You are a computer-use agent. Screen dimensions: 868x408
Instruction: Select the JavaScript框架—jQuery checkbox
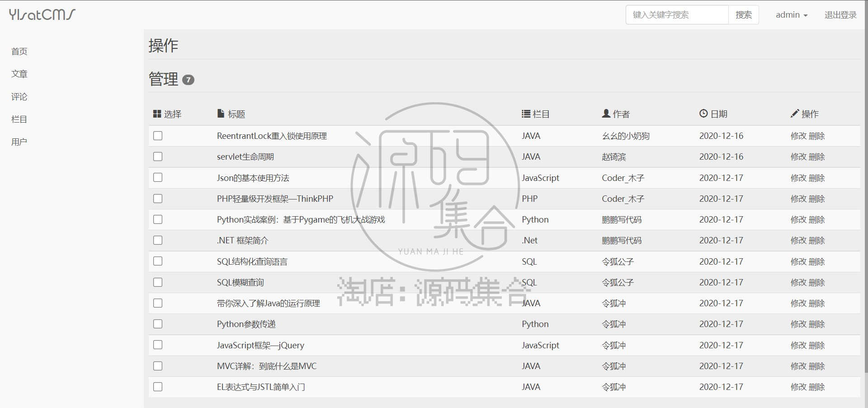(x=158, y=345)
